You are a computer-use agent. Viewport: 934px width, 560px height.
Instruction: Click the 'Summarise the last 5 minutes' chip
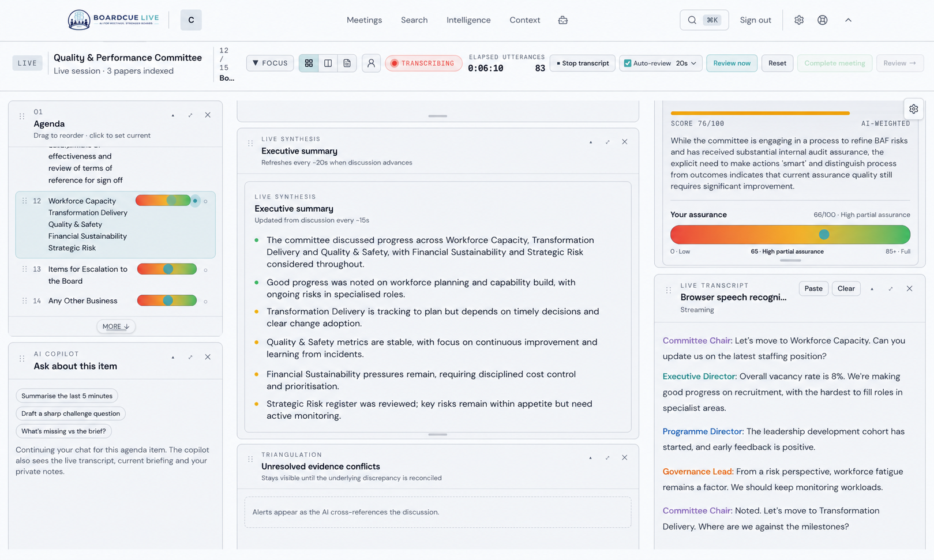pos(67,396)
